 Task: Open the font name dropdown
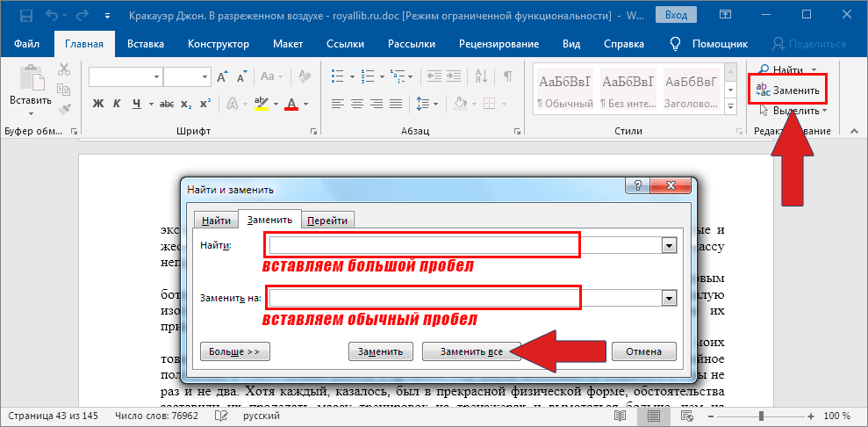click(156, 77)
